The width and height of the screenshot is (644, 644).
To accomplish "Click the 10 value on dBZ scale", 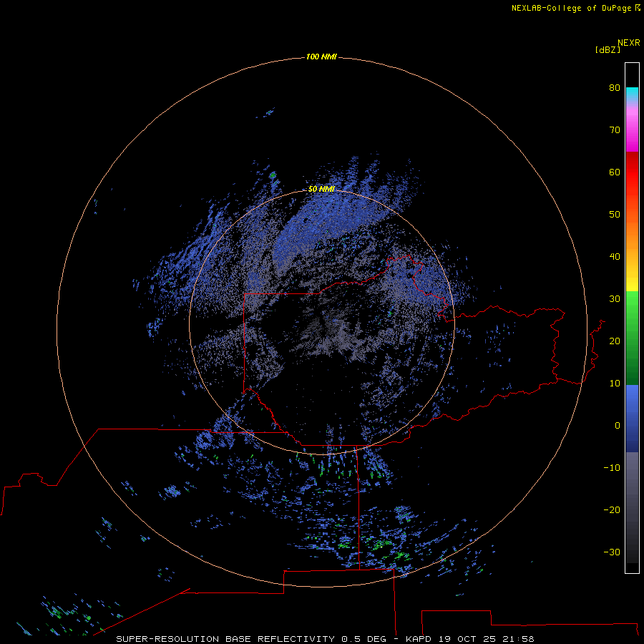I will pyautogui.click(x=615, y=384).
